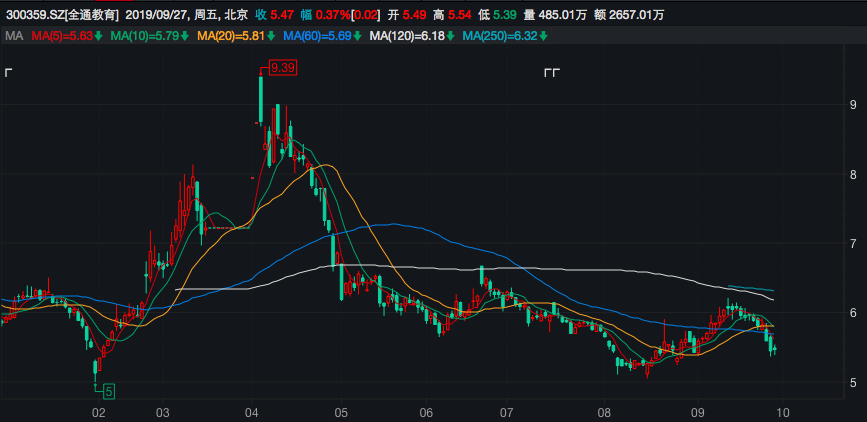Screen dimensions: 867x422
Task: Click the green lowest-price tag 5
Action: [x=109, y=392]
